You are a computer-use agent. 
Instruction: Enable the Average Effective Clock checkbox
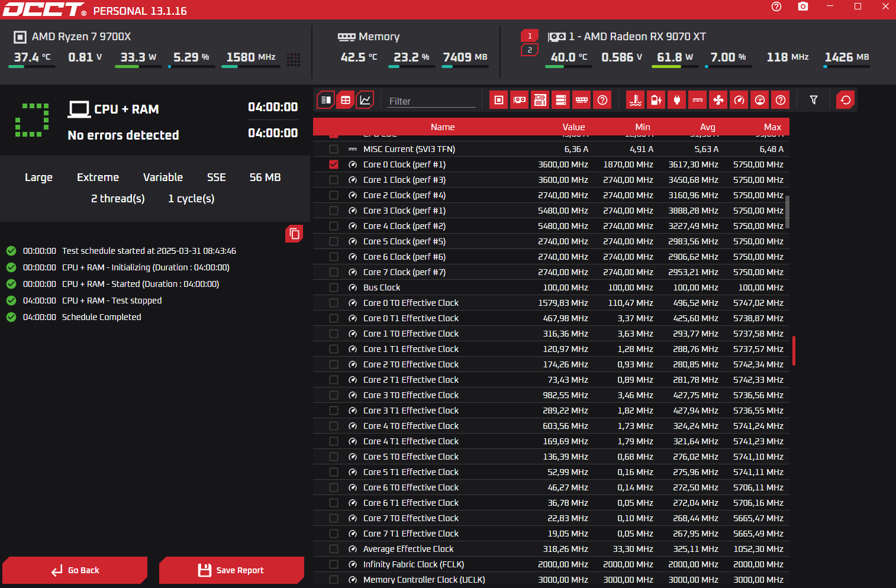pos(334,549)
